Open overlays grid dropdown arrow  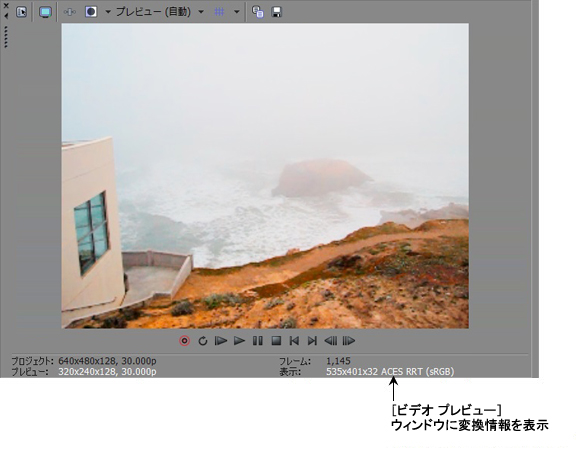pos(237,12)
